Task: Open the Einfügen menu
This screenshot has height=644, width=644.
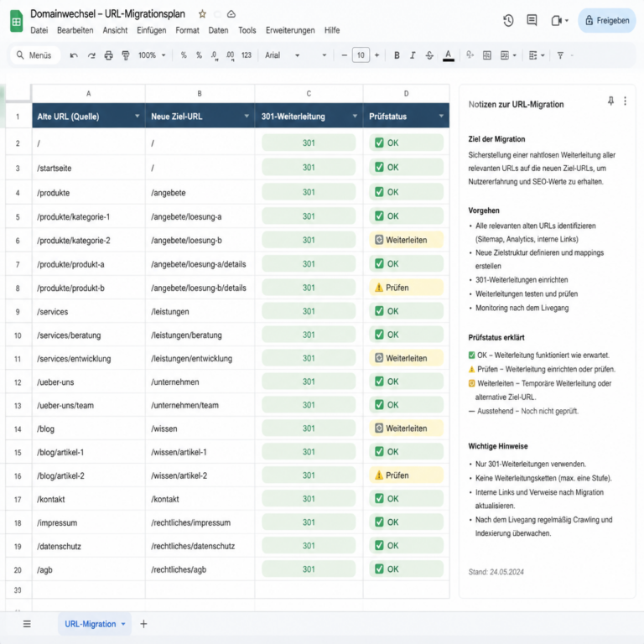Action: (x=152, y=30)
